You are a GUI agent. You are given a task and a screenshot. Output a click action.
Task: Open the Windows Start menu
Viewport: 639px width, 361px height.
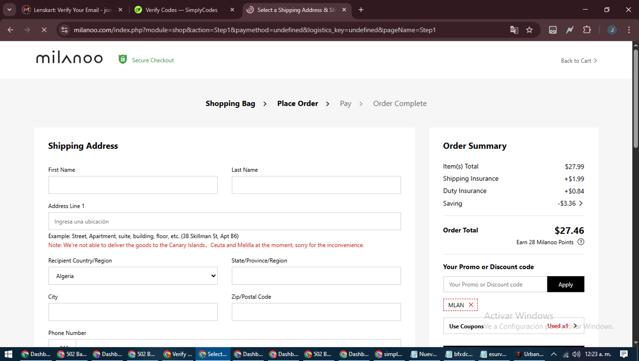[x=8, y=354]
